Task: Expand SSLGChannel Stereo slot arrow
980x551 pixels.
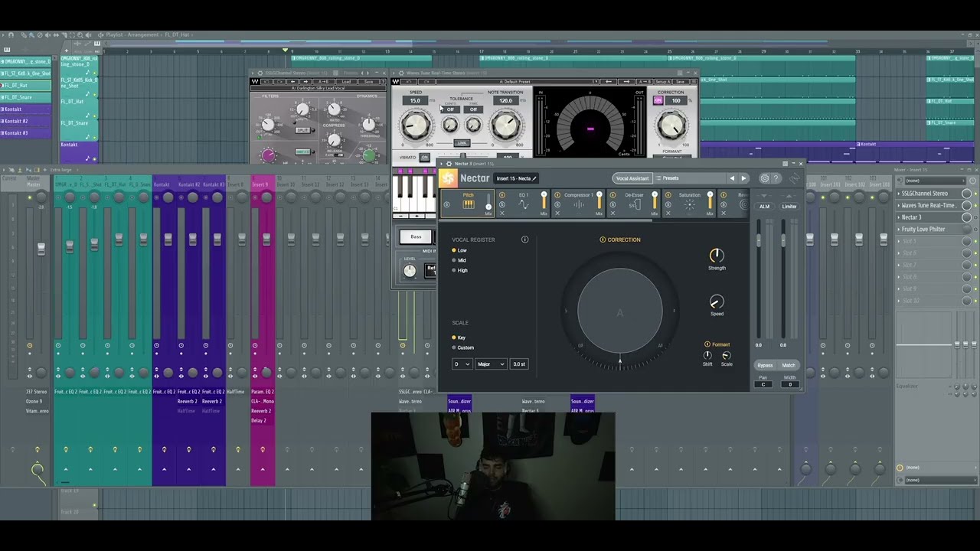Action: point(899,194)
